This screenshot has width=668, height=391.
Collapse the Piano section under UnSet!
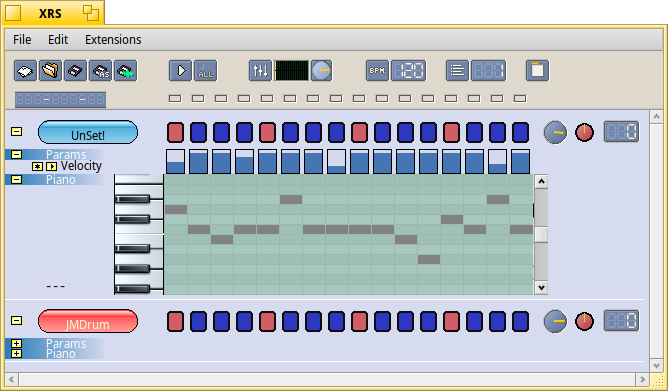click(17, 179)
